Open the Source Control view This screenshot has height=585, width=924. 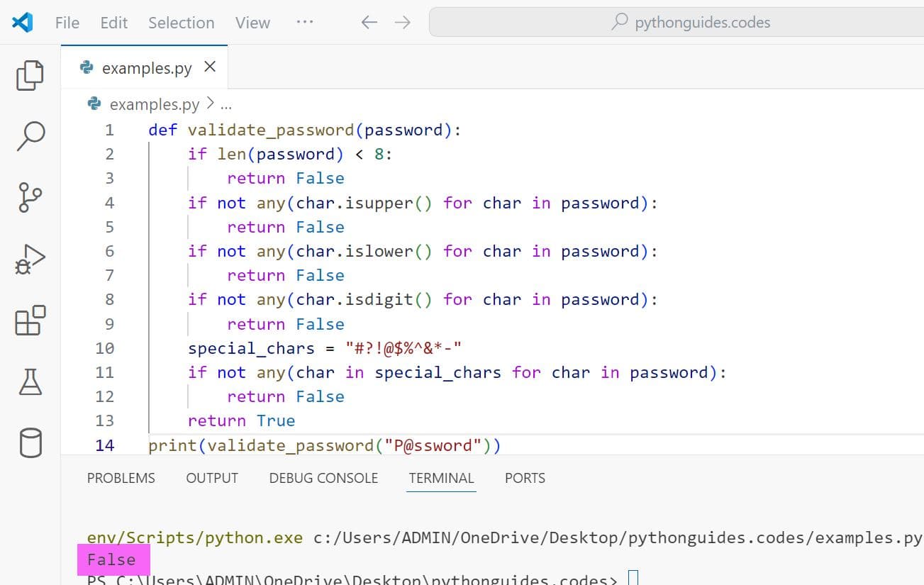click(30, 197)
